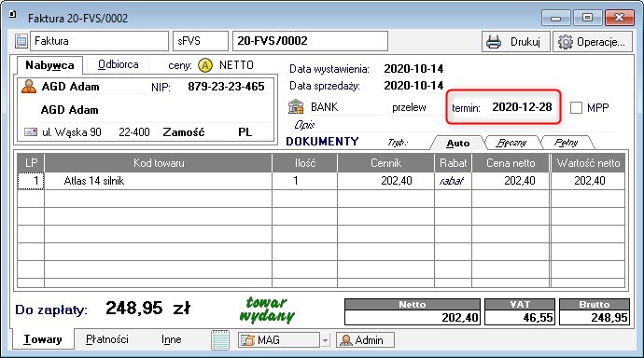Click the Wartość netto cell 202,40

click(588, 181)
